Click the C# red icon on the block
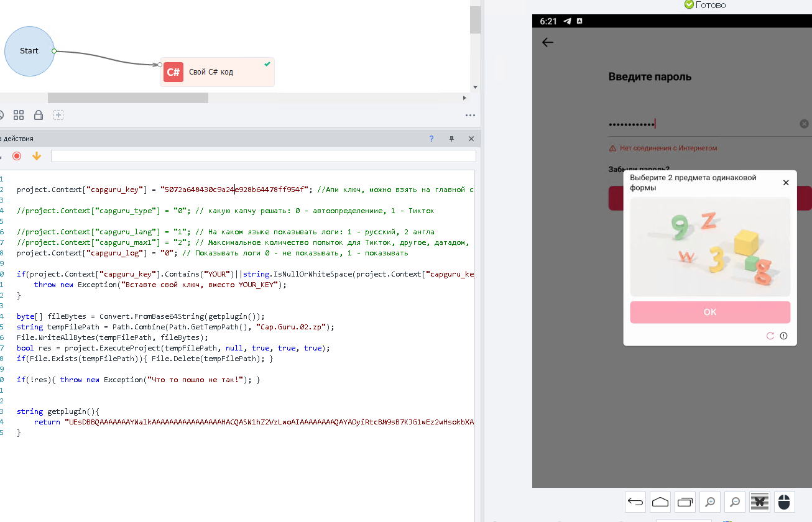 (x=173, y=72)
